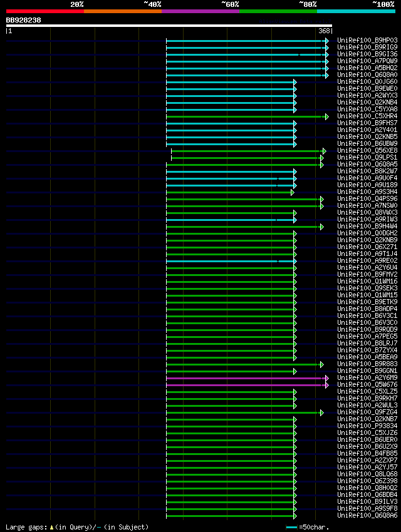This screenshot has height=532, width=401.
Task: Click the white query sequence bar
Action: pyautogui.click(x=169, y=26)
